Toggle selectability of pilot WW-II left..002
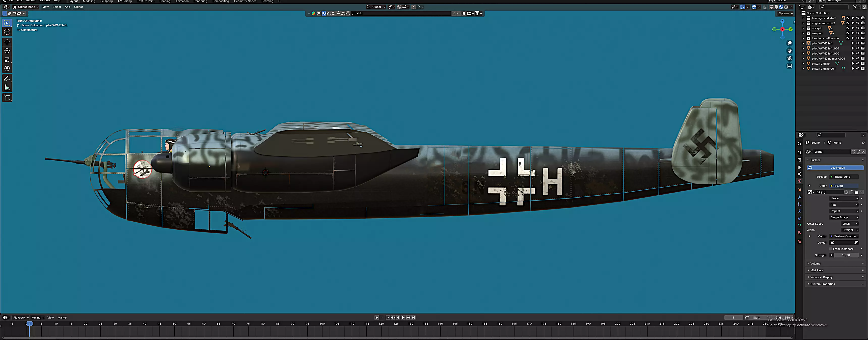868x340 pixels. click(853, 53)
